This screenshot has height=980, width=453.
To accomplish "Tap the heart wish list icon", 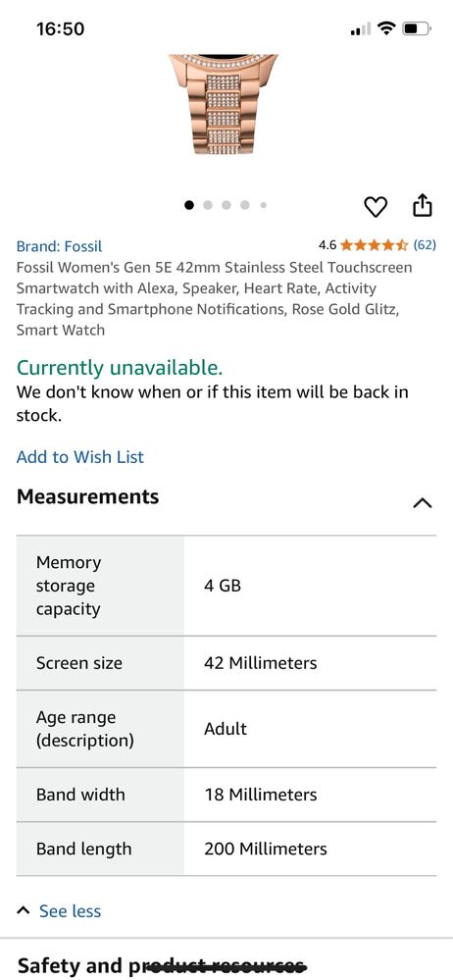I will click(x=376, y=206).
